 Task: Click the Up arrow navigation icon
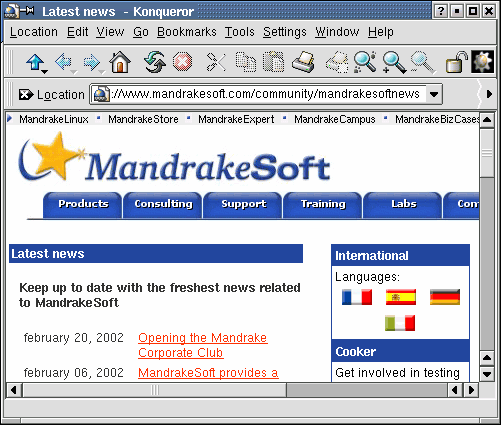(x=35, y=62)
